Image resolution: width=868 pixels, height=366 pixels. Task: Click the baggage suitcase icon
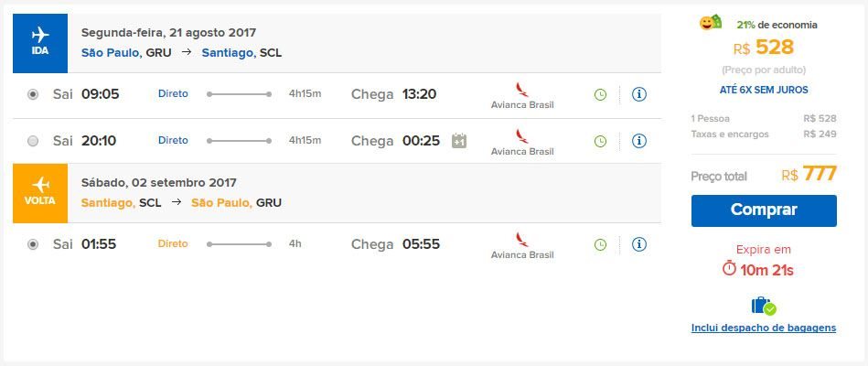click(763, 306)
